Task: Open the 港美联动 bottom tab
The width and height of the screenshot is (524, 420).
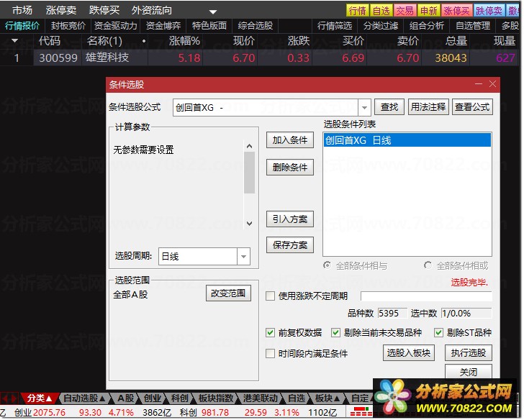Action: 261,398
